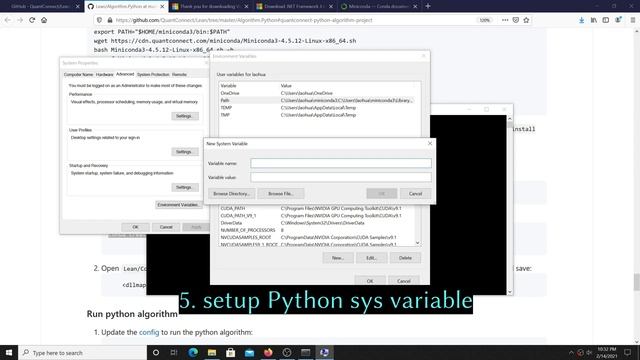Click the Browse File button
This screenshot has width=640, height=360.
pyautogui.click(x=281, y=193)
